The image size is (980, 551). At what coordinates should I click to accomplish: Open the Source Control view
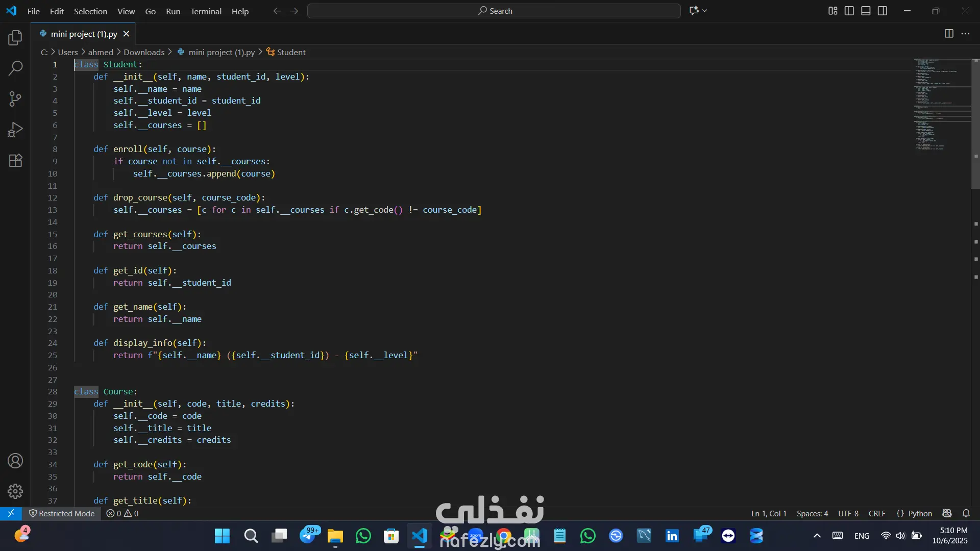15,99
